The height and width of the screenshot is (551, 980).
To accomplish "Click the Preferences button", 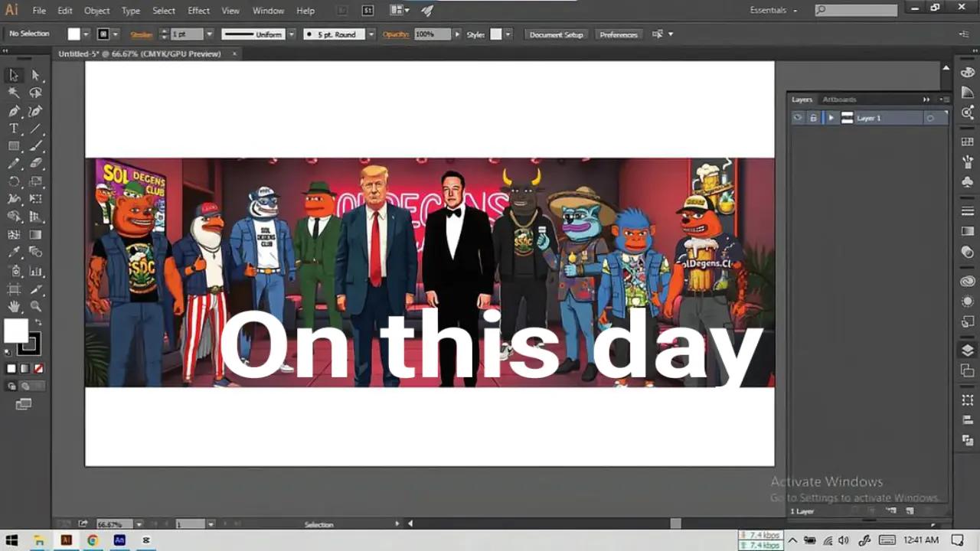I will pyautogui.click(x=619, y=34).
